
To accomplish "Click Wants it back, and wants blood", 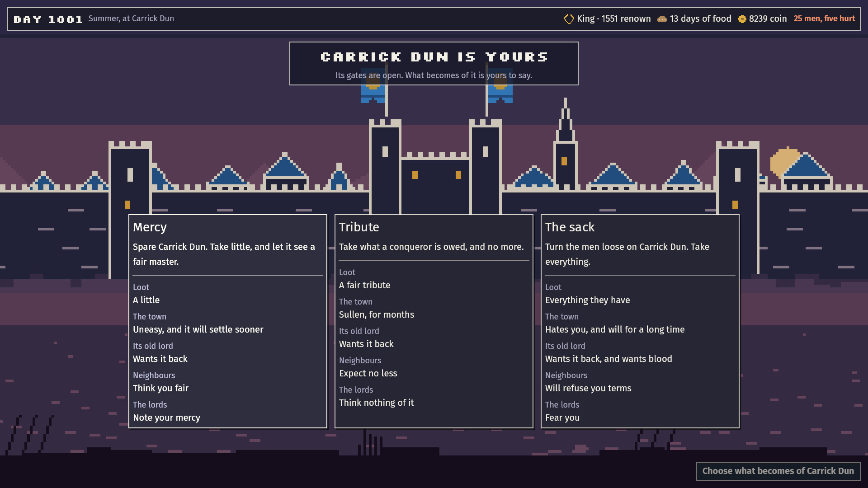I will click(x=609, y=359).
